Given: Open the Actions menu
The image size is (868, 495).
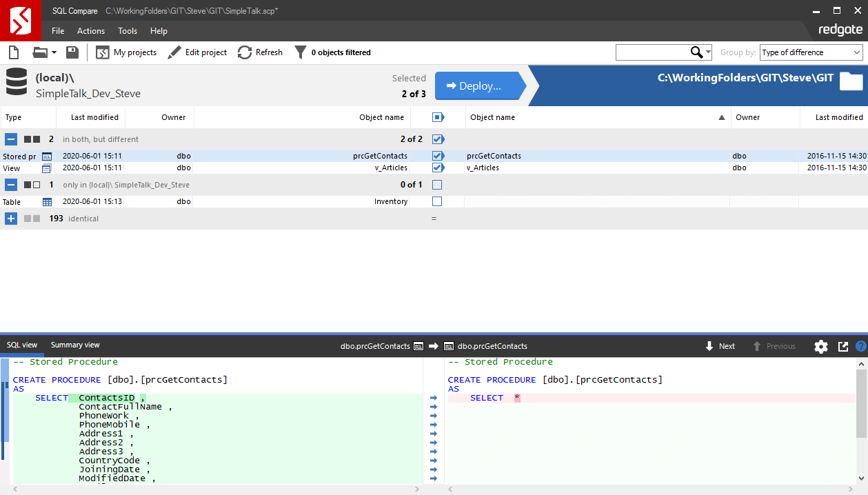Looking at the screenshot, I should [x=90, y=30].
